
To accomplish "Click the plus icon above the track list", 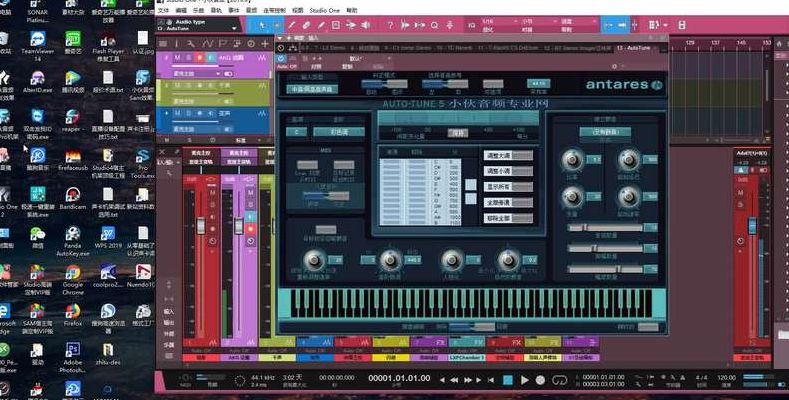I will point(265,44).
